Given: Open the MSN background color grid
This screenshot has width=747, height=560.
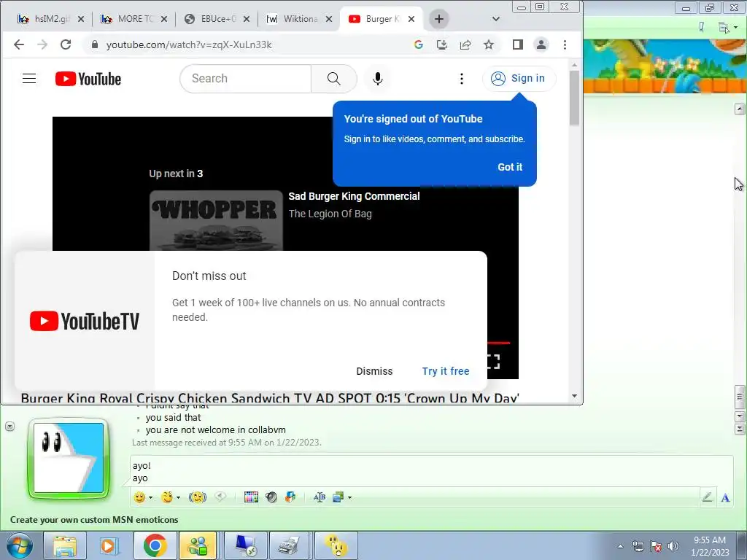Looking at the screenshot, I should pos(251,497).
